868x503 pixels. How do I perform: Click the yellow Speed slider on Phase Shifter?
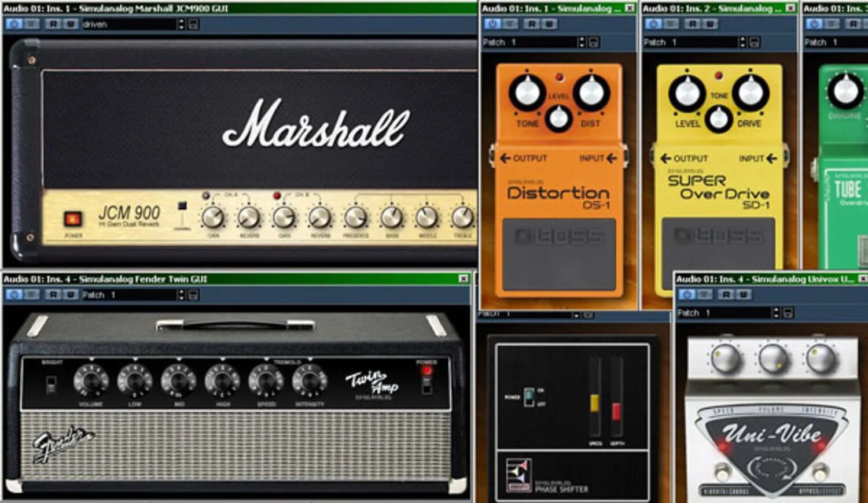tap(595, 403)
